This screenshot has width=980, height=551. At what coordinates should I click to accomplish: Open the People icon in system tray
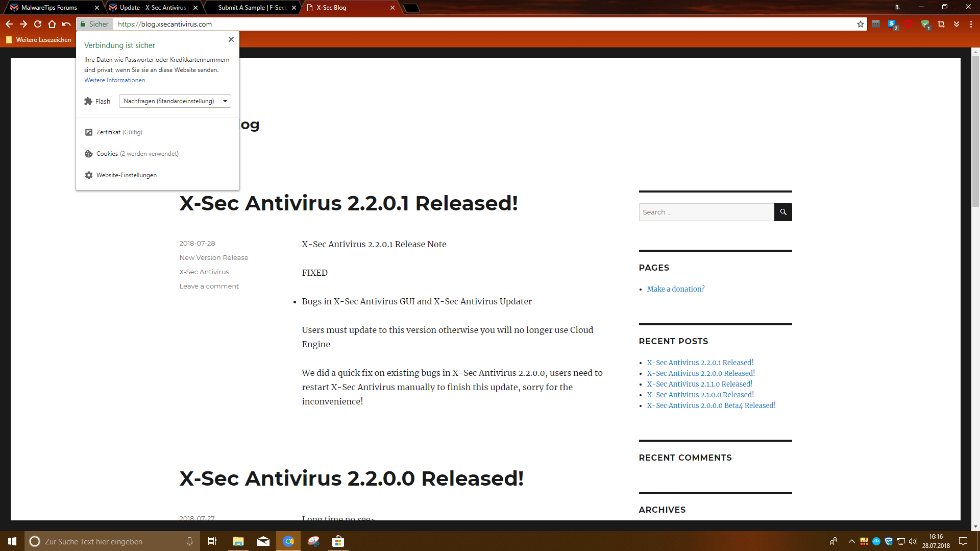(x=834, y=541)
